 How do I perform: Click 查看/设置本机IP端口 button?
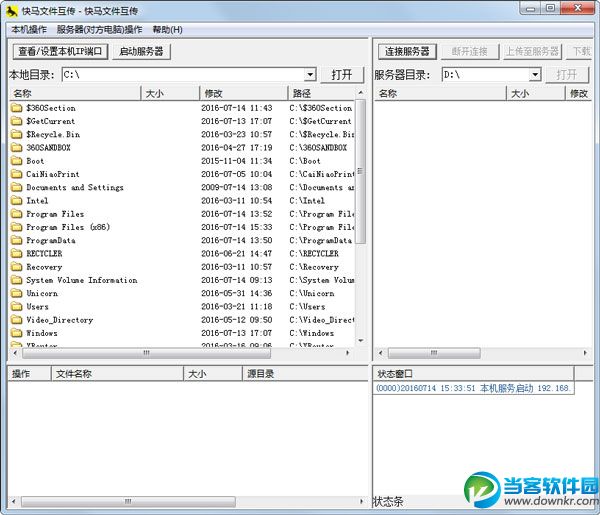pos(60,51)
